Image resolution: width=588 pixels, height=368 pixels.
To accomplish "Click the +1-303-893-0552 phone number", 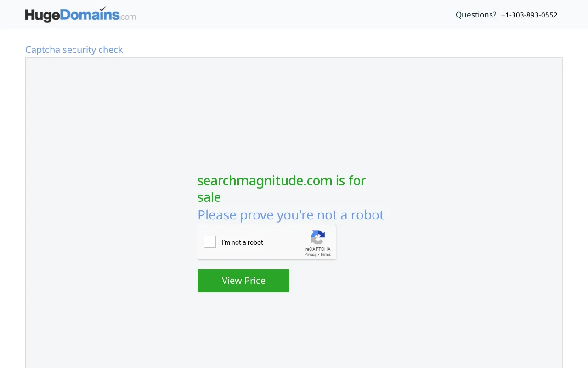I will (529, 15).
